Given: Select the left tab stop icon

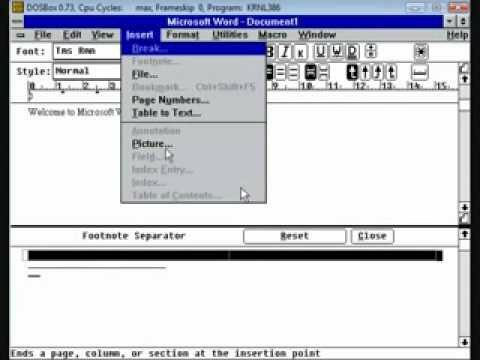Looking at the screenshot, I should [352, 72].
